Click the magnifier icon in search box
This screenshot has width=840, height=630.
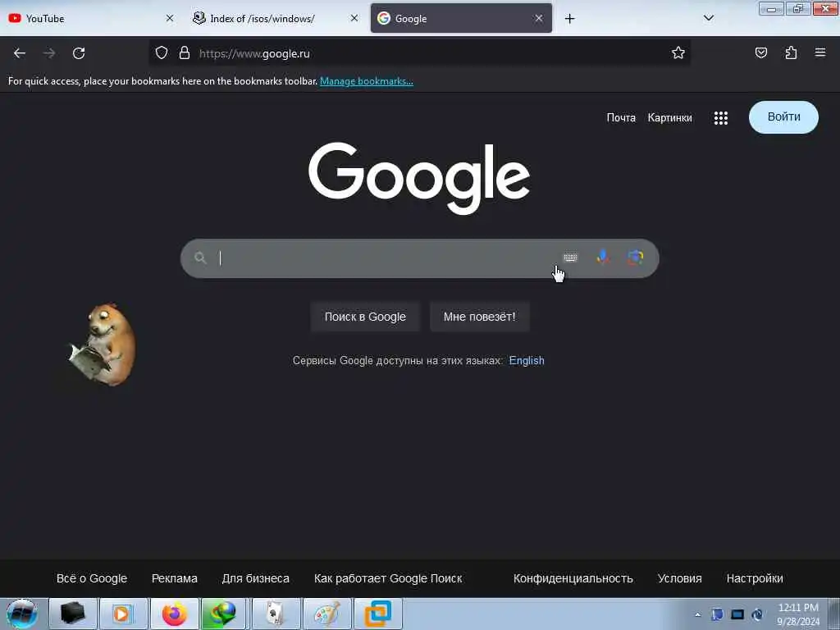click(200, 258)
